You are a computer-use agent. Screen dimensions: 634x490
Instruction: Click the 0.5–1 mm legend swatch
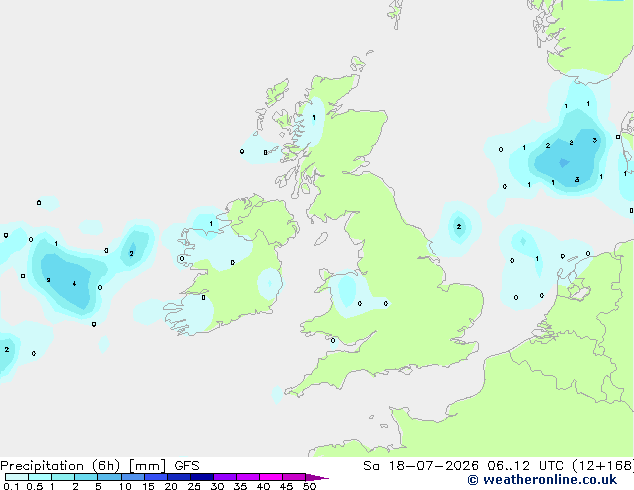[x=40, y=477]
